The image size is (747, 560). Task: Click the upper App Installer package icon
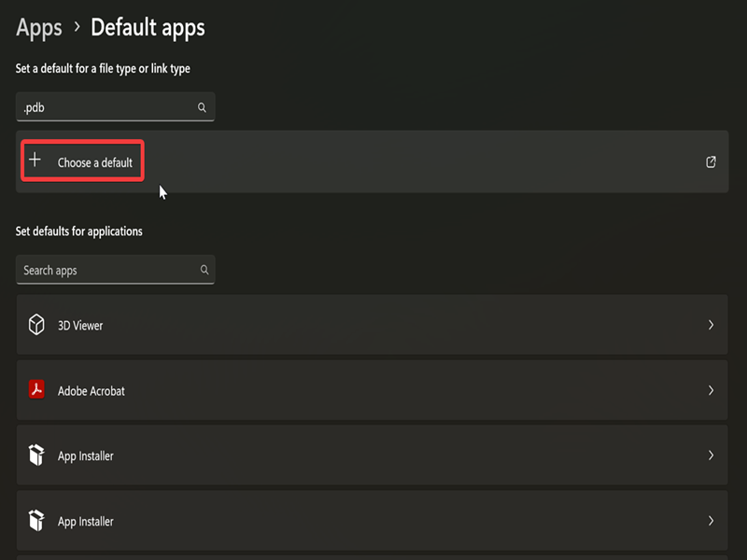click(x=36, y=455)
